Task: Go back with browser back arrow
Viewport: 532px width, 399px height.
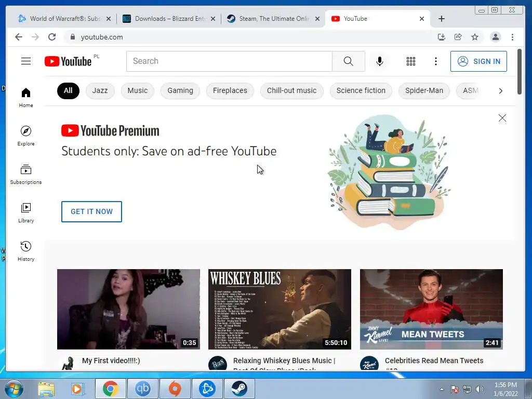Action: [19, 37]
